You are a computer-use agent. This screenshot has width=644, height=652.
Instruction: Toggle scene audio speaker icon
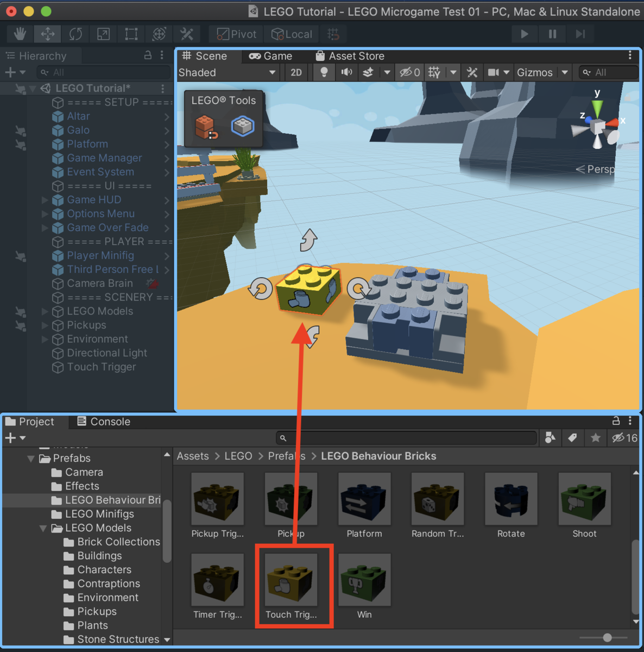coord(346,72)
